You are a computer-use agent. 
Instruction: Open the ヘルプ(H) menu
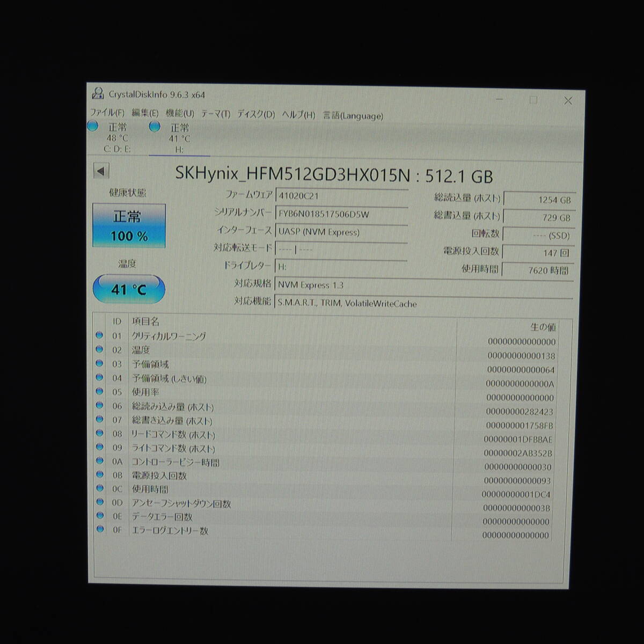point(298,115)
